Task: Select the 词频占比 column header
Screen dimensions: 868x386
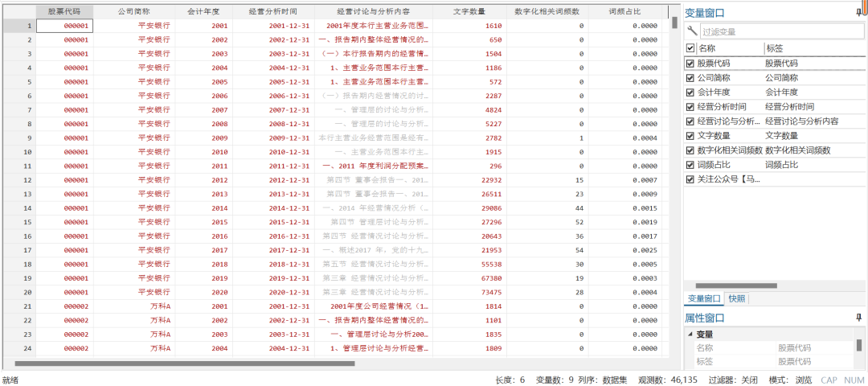Action: point(627,11)
